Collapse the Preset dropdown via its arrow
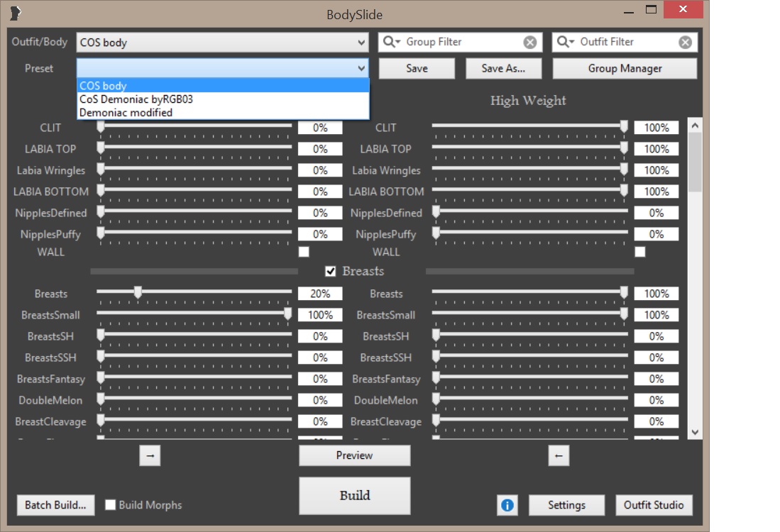780x532 pixels. (362, 68)
